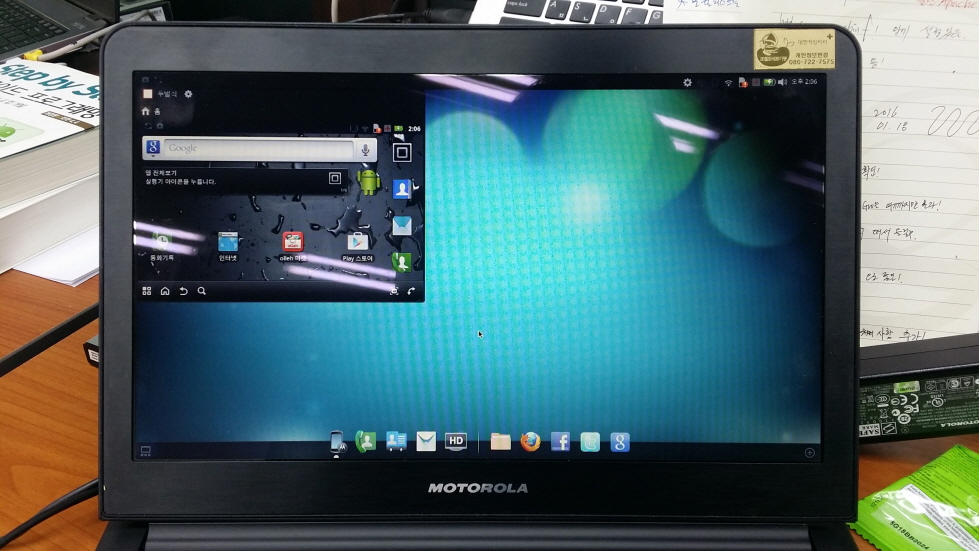Tap the green Android robot widget
Viewport: 979px width, 551px height.
(x=368, y=182)
